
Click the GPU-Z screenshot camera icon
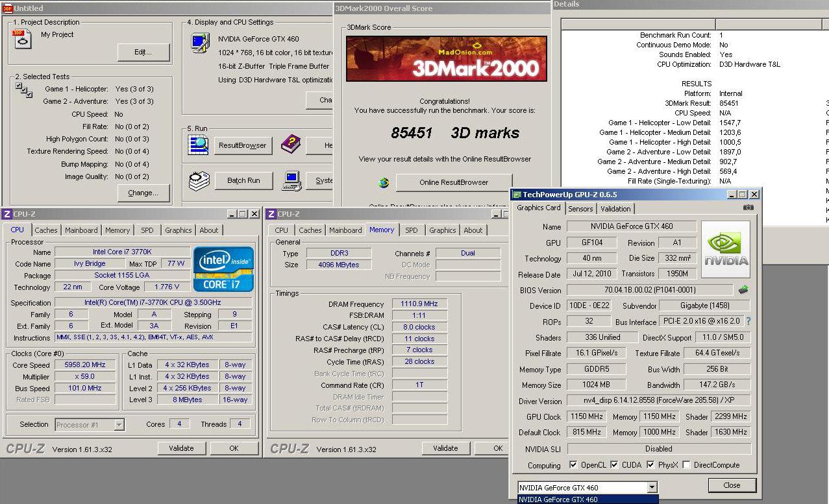pos(749,208)
